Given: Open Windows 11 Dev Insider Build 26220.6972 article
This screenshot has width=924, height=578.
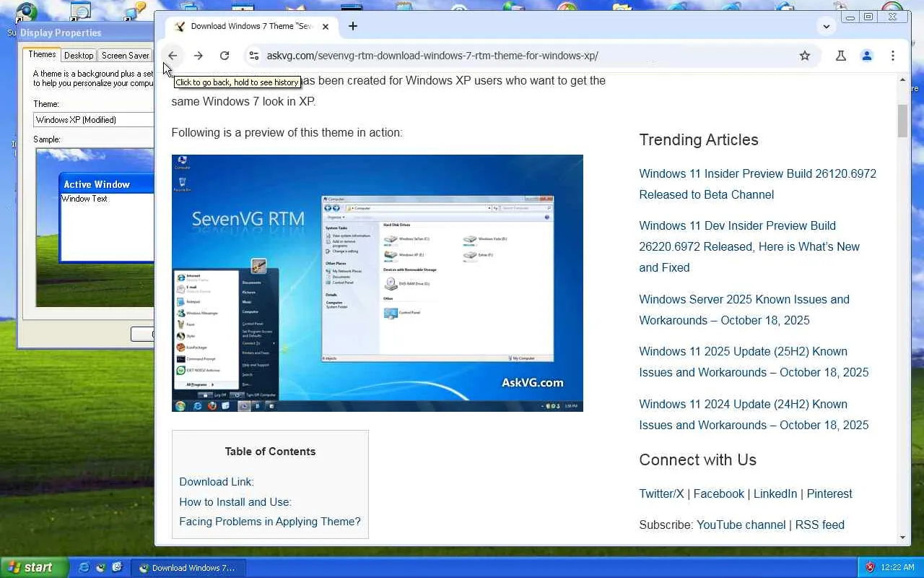Looking at the screenshot, I should click(x=749, y=246).
